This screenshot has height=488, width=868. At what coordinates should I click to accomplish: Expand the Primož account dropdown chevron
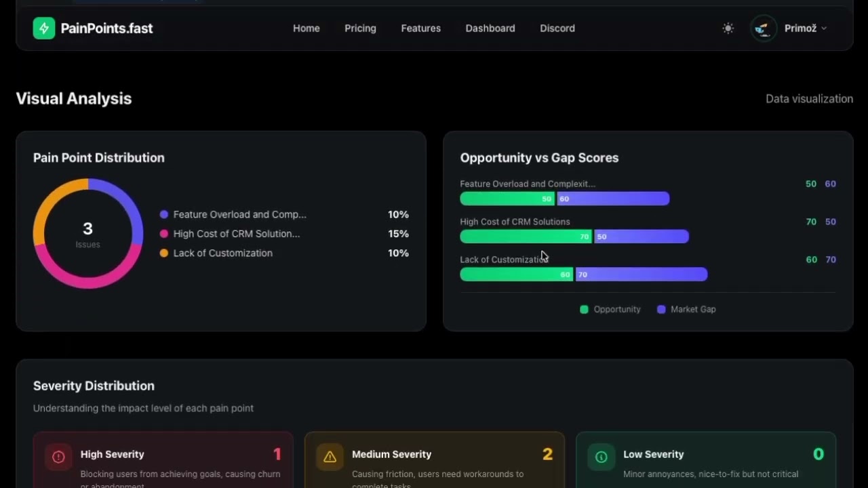pos(824,28)
